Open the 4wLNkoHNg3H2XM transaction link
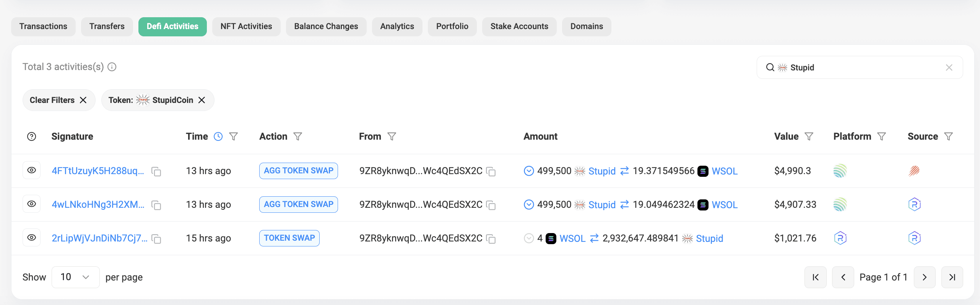The height and width of the screenshot is (305, 980). [98, 204]
